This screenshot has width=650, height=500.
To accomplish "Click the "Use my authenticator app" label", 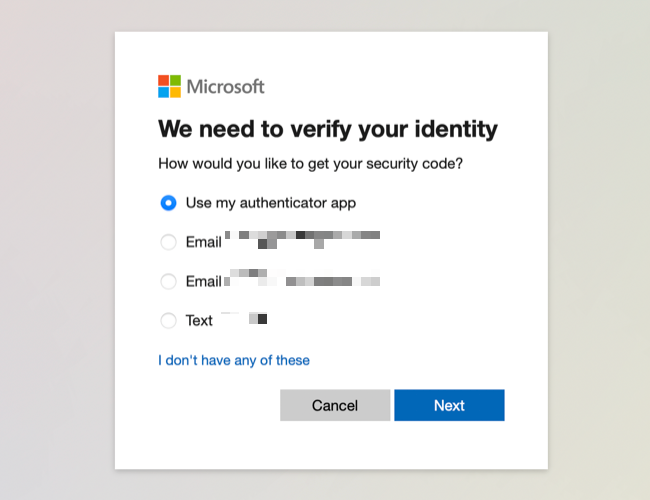I will 270,202.
